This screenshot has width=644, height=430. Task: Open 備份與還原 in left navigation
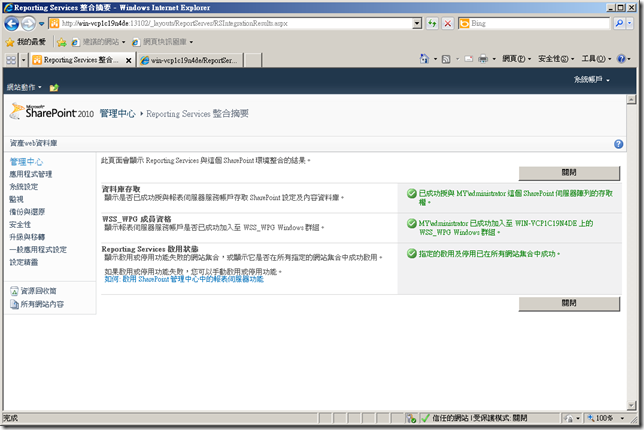[x=27, y=212]
